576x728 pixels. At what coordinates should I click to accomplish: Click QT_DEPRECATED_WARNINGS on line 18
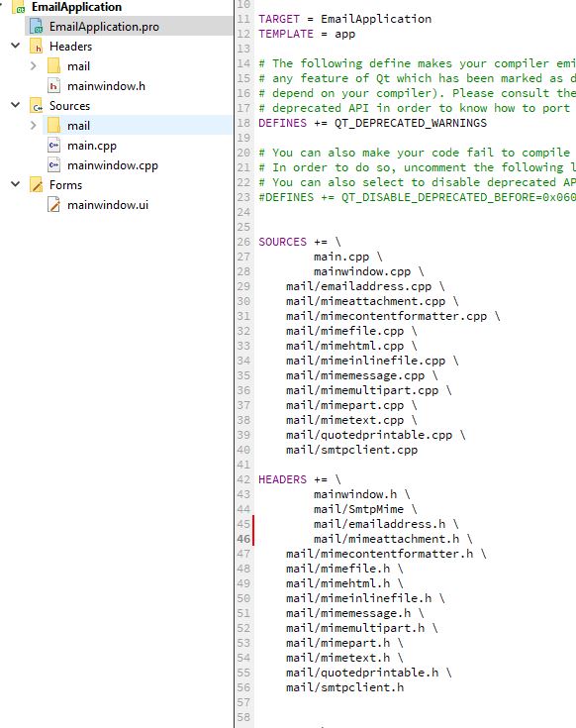point(411,123)
